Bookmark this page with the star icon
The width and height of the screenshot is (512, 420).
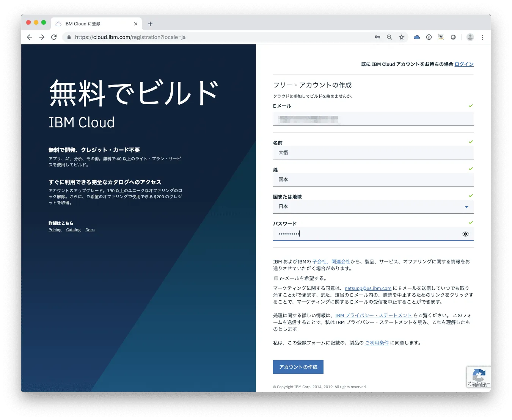coord(402,37)
